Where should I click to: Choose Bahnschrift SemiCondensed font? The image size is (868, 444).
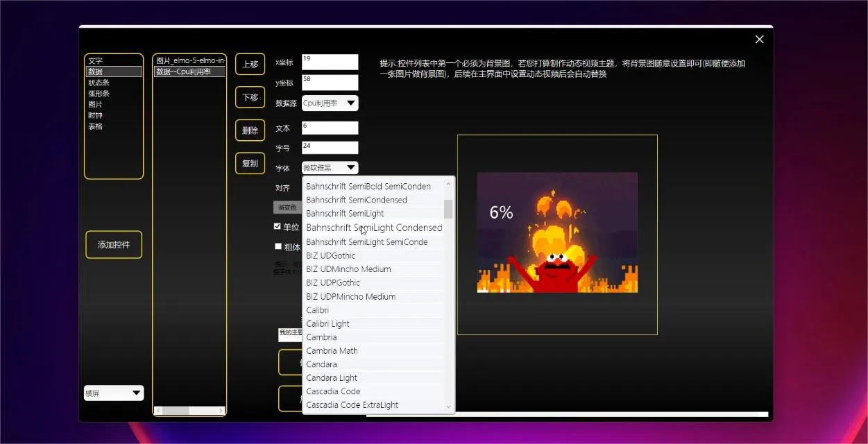[374, 200]
